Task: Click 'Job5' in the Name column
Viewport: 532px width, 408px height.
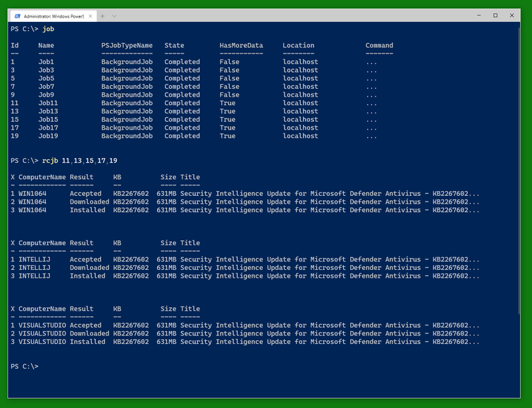Action: coord(46,78)
